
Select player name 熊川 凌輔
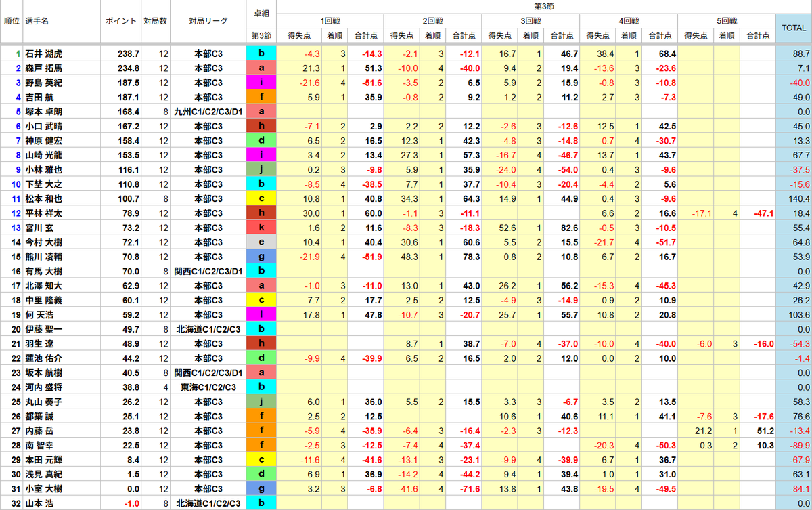43,257
